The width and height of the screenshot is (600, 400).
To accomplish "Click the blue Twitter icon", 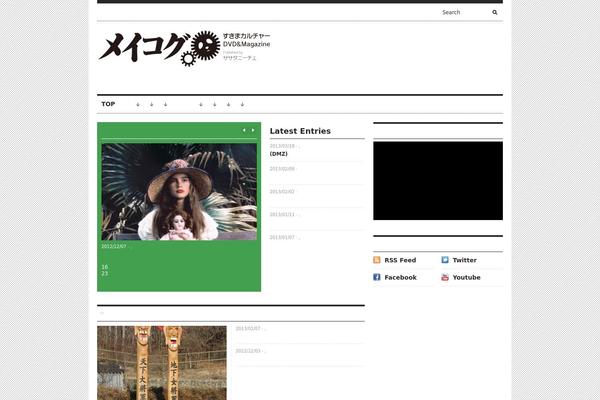I will pyautogui.click(x=445, y=260).
